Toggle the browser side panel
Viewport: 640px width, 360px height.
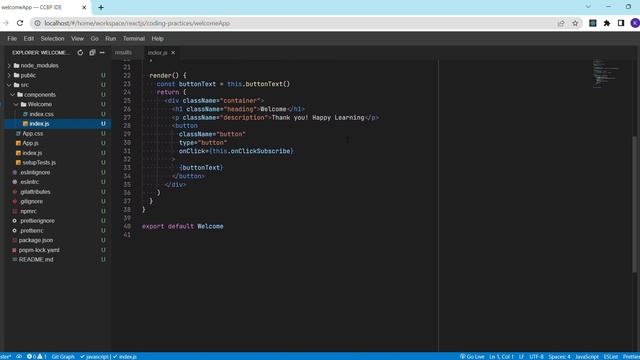pyautogui.click(x=621, y=23)
